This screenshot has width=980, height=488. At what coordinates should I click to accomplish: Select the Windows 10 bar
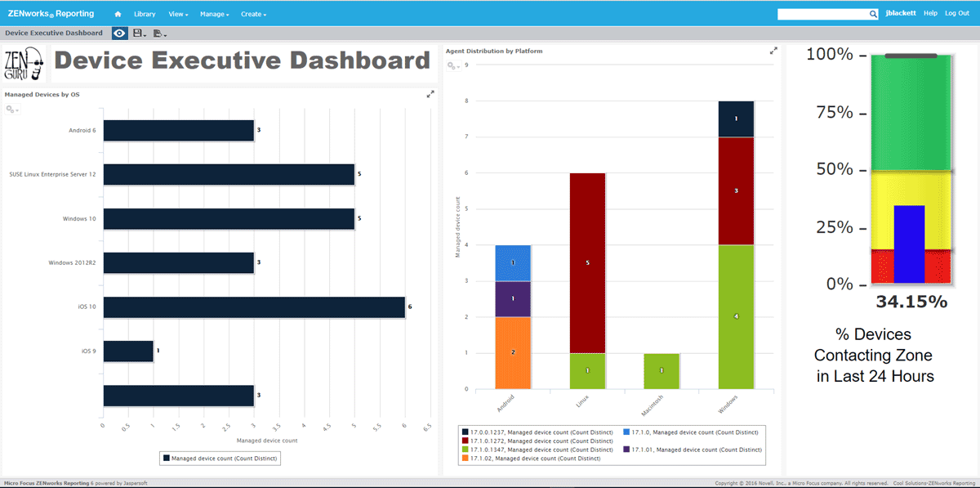[x=229, y=218]
